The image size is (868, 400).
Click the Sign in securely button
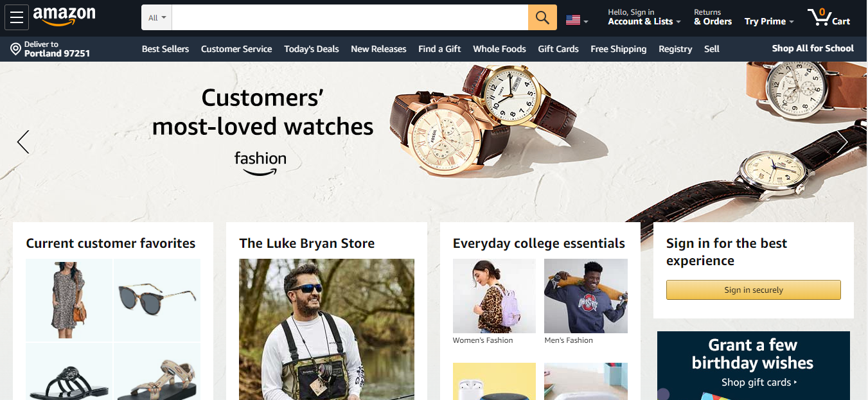[x=753, y=290]
